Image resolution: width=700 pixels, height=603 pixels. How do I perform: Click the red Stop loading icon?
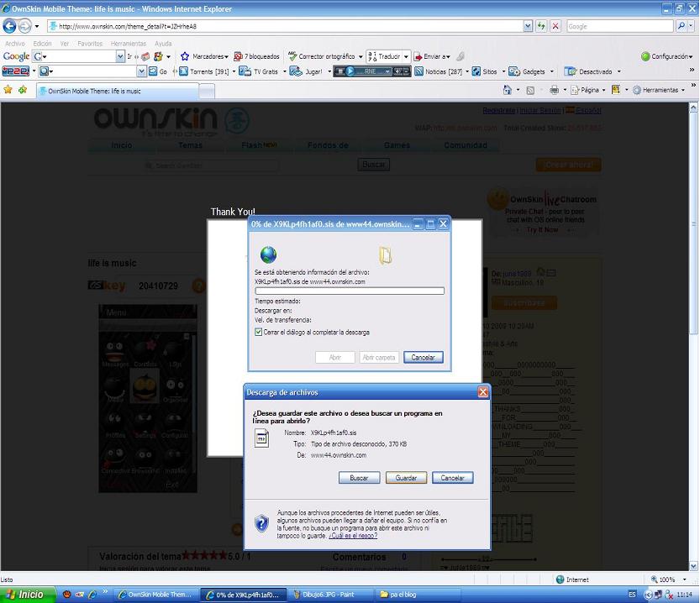point(555,26)
